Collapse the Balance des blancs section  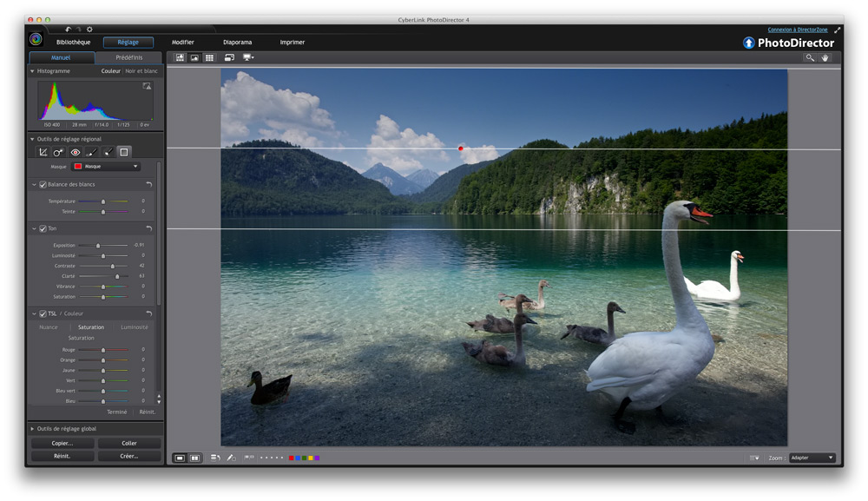(35, 184)
